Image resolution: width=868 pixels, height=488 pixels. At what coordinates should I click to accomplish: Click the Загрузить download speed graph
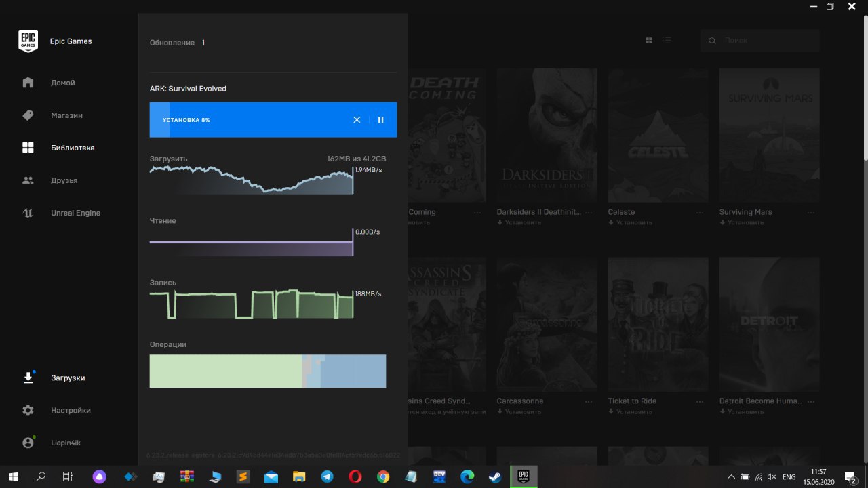tap(252, 180)
